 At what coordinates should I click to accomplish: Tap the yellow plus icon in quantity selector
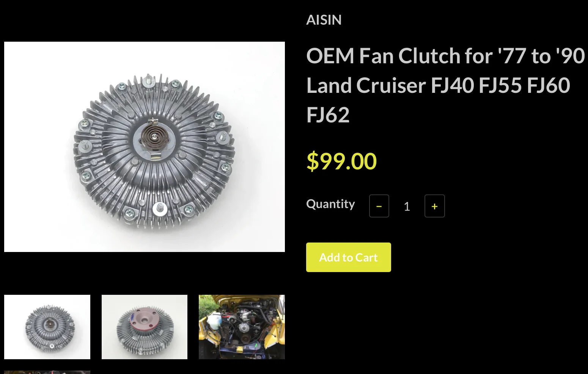point(434,206)
